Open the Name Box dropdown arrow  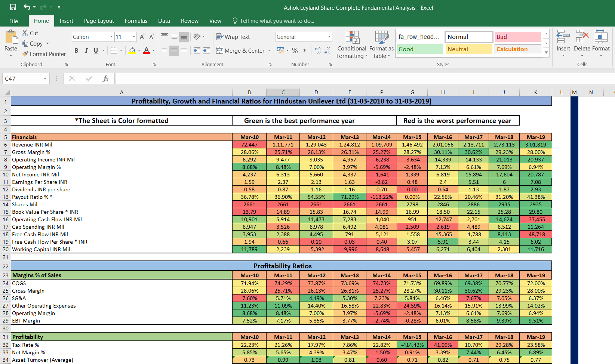pos(45,78)
